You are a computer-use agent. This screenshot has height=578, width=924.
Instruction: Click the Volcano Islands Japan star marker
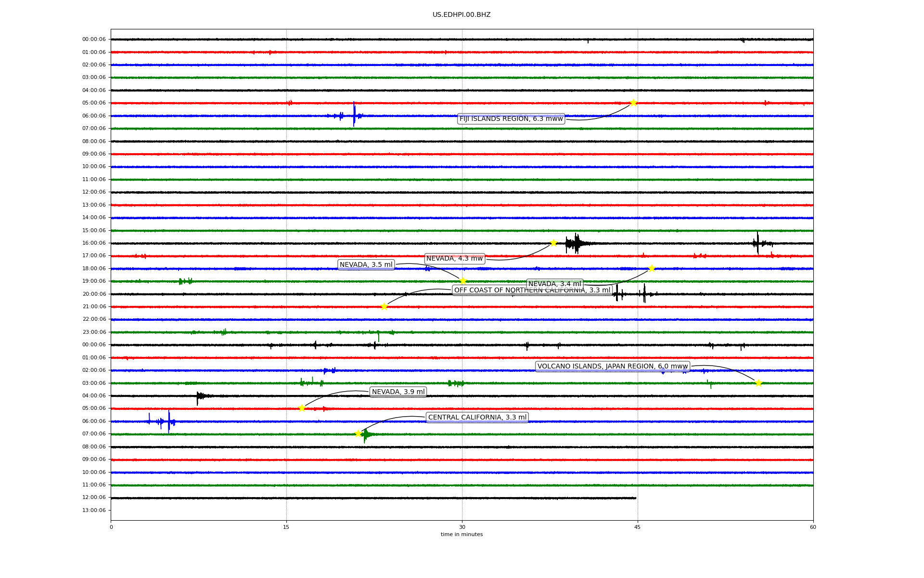point(758,383)
